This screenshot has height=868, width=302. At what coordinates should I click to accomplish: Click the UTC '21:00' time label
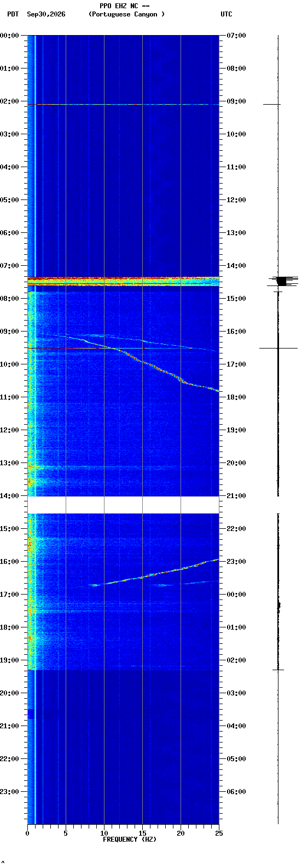236,496
